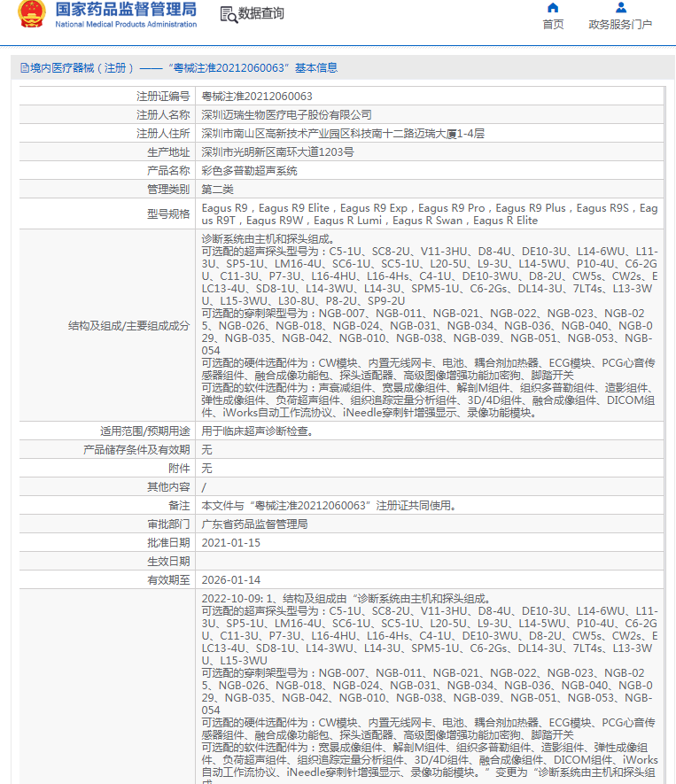Screen dimensions: 676x784
Task: Click 注册人住所 label
Action: pos(163,134)
